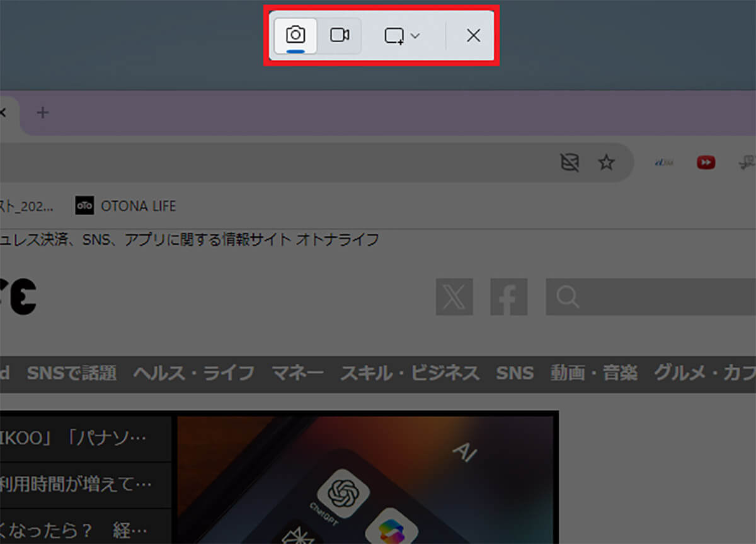Viewport: 756px width, 544px height.
Task: Open the 動画・音楽 menu item
Action: (593, 373)
